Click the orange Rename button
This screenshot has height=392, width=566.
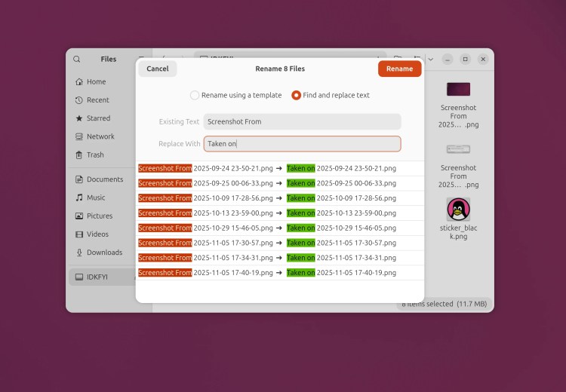point(399,69)
